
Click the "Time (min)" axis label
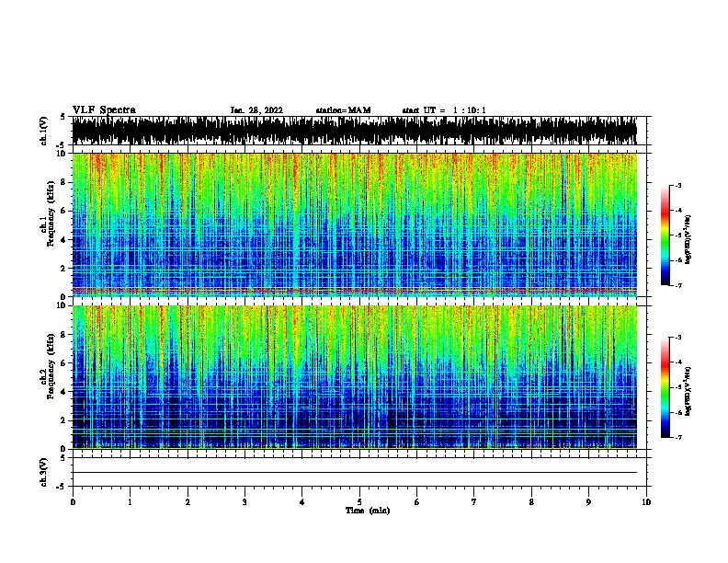(x=368, y=511)
